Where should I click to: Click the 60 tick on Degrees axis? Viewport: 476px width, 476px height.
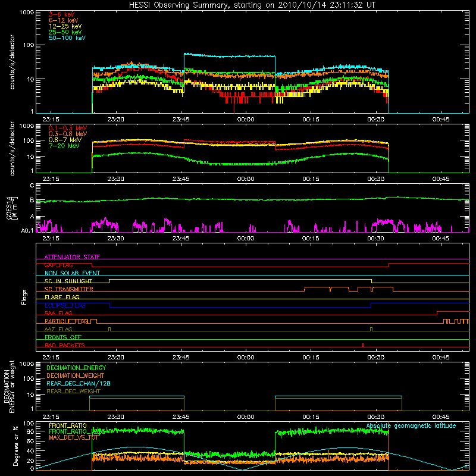point(30,441)
